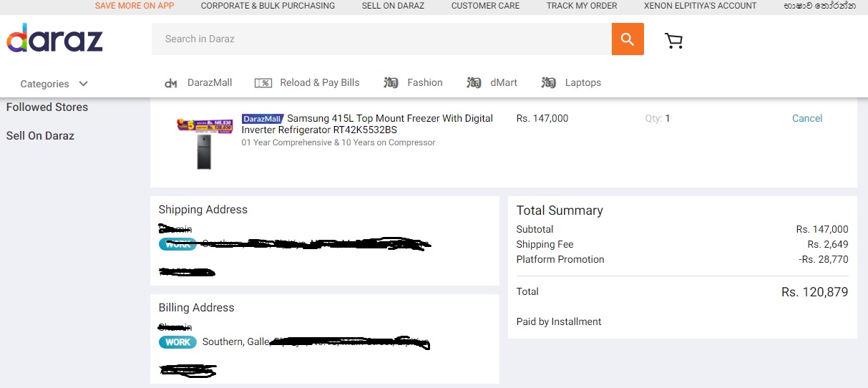Click the Reload & Pay Bills percent icon
This screenshot has width=868, height=388.
click(x=263, y=83)
